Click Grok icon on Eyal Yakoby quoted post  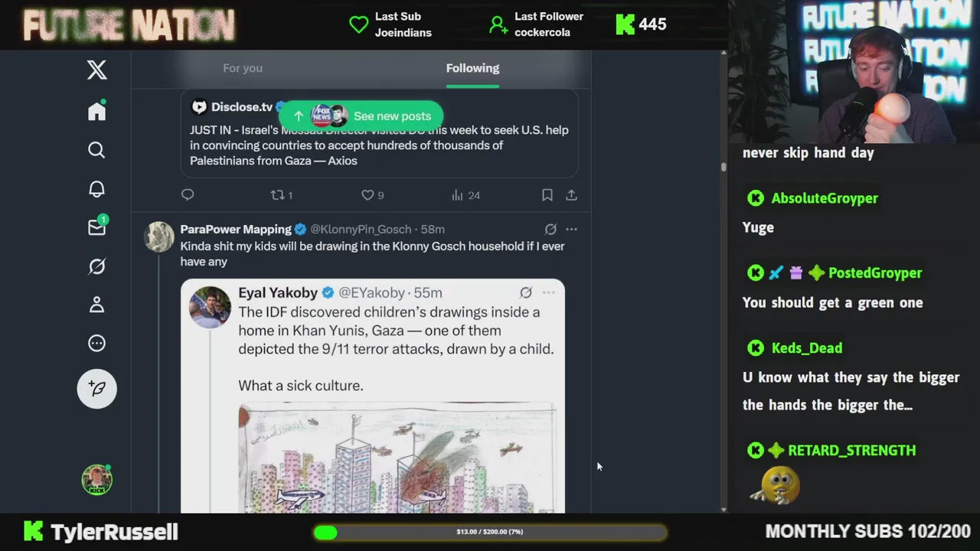click(526, 292)
